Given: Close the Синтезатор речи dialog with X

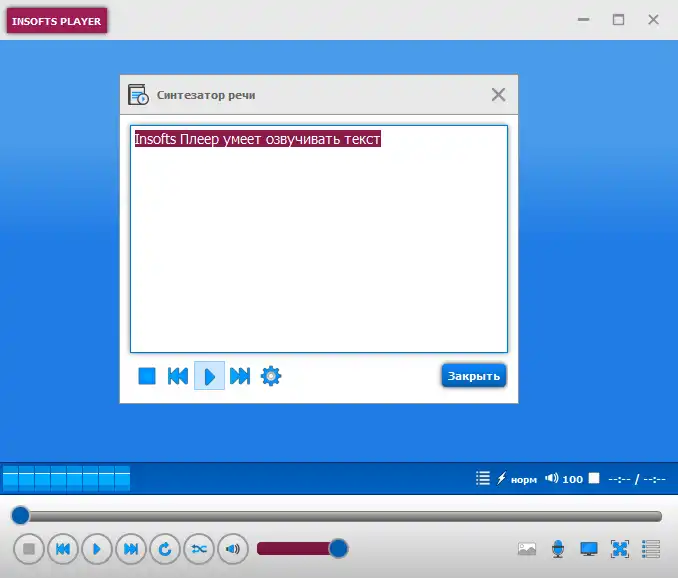Looking at the screenshot, I should click(499, 95).
